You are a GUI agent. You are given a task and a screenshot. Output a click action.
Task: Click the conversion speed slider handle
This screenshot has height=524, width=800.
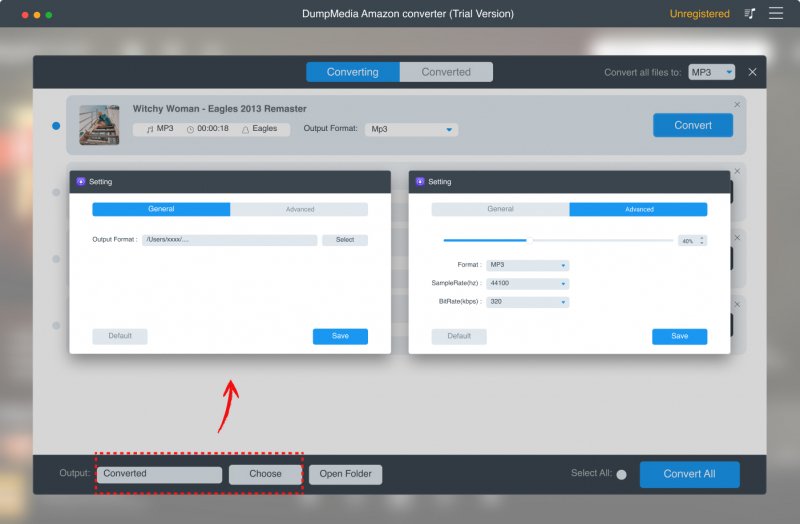[530, 240]
